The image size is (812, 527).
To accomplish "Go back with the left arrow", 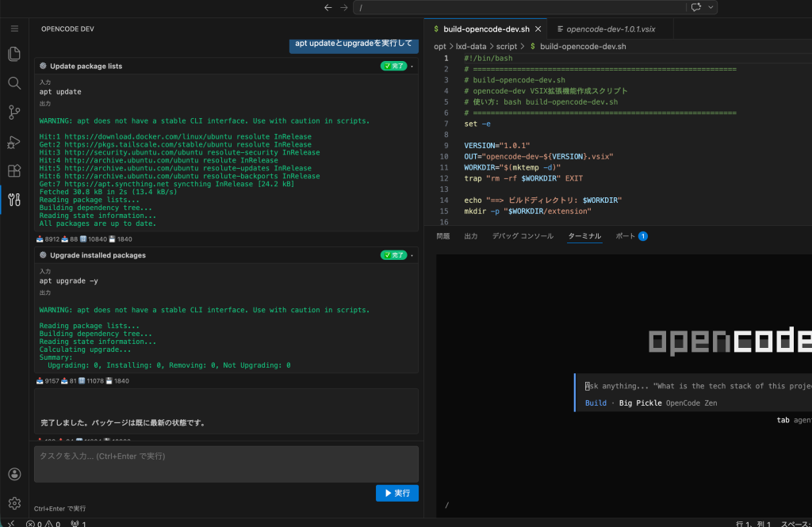I will pyautogui.click(x=328, y=7).
